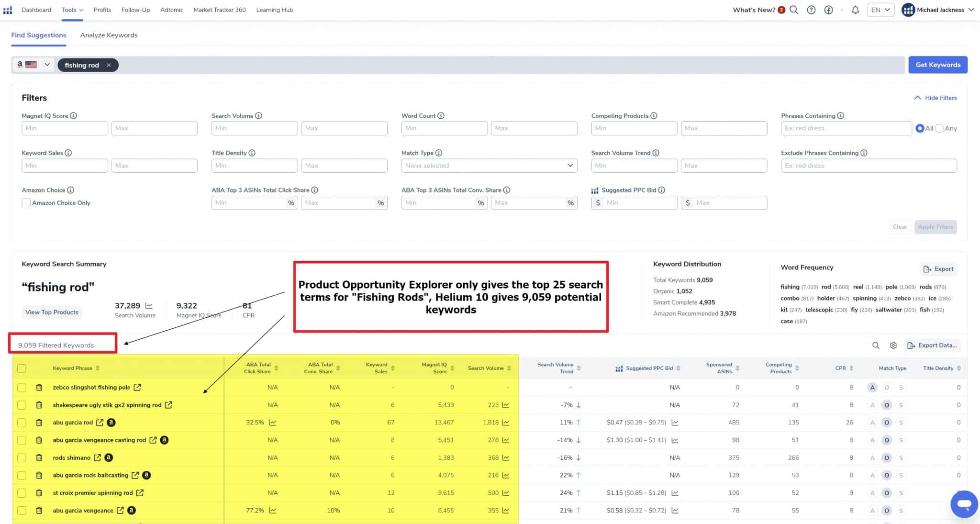Check the 'abu garcia rods baitcasting' row
The image size is (980, 524).
[22, 475]
